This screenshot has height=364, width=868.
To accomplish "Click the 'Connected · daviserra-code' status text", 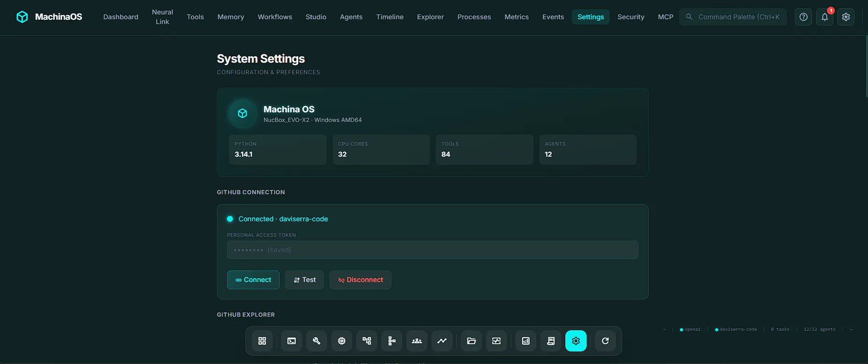I will [x=283, y=219].
